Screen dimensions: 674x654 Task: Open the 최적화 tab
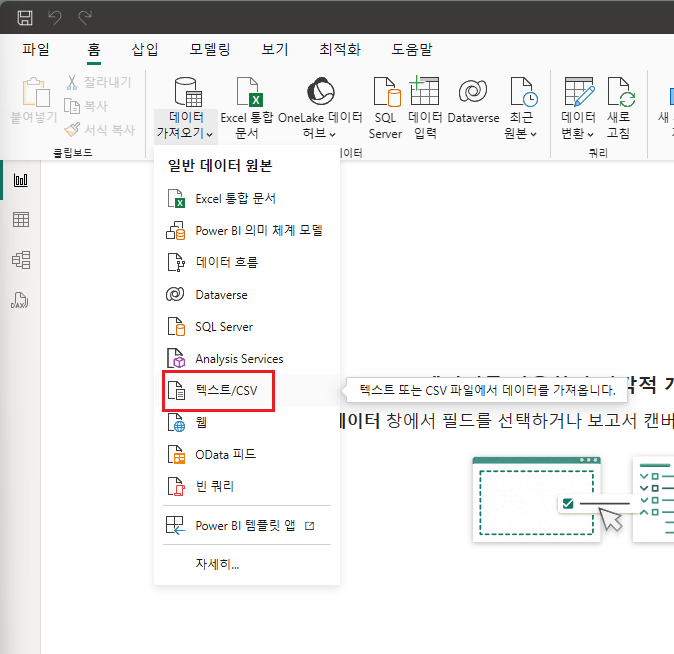pos(340,49)
